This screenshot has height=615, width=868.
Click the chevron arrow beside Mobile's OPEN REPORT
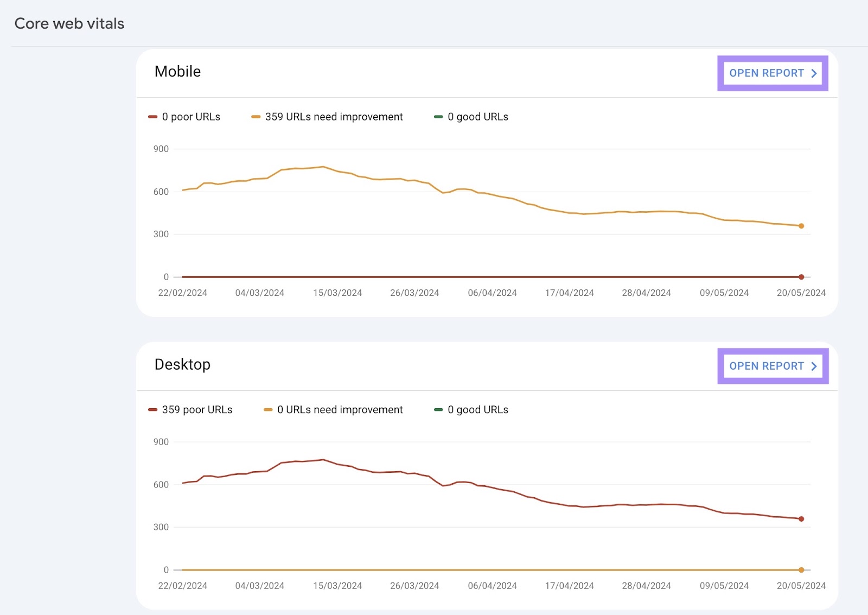814,73
